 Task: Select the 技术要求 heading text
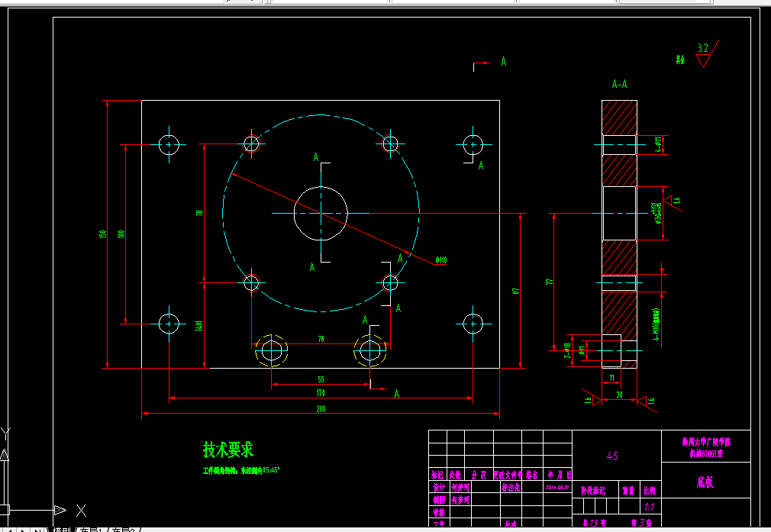(228, 450)
